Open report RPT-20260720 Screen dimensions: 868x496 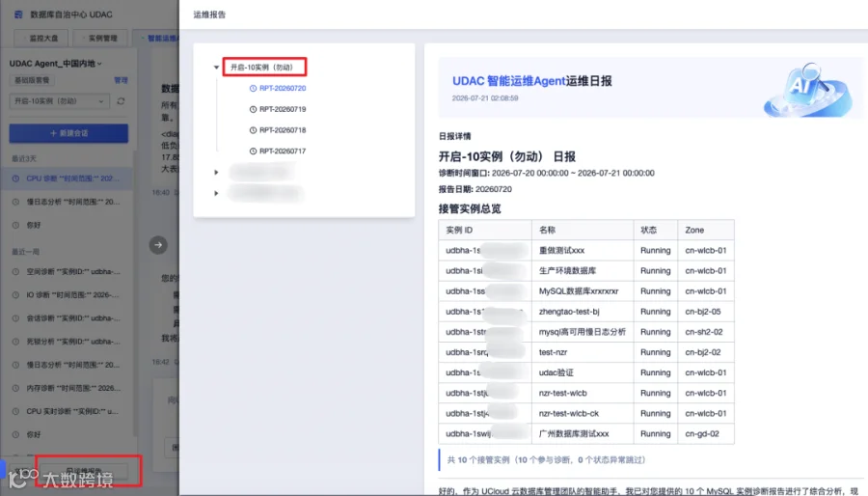tap(283, 88)
